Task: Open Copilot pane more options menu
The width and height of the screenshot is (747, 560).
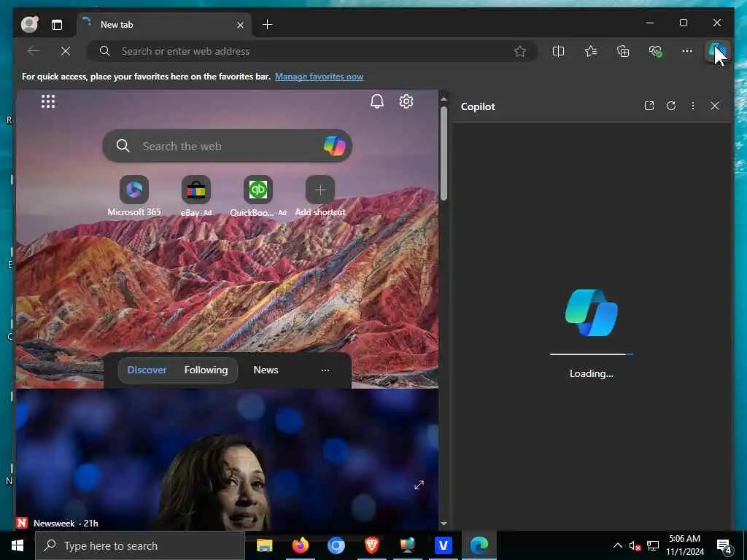Action: (693, 106)
